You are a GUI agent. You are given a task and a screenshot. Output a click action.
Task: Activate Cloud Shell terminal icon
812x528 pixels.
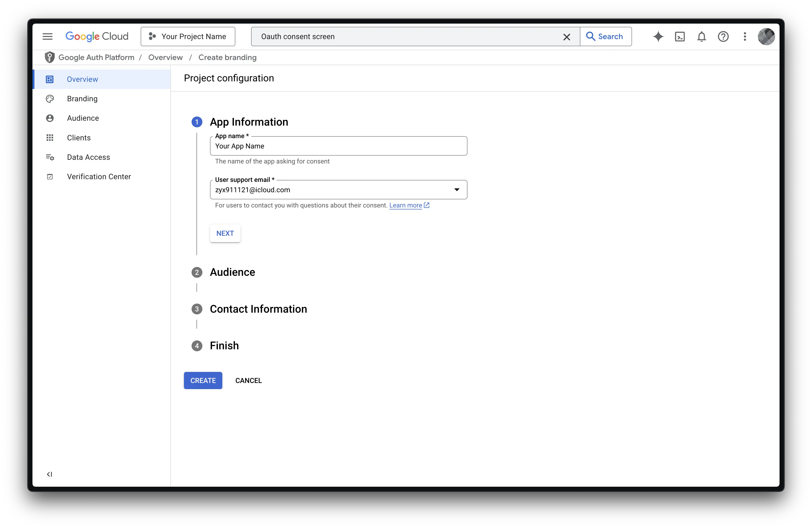pyautogui.click(x=680, y=36)
